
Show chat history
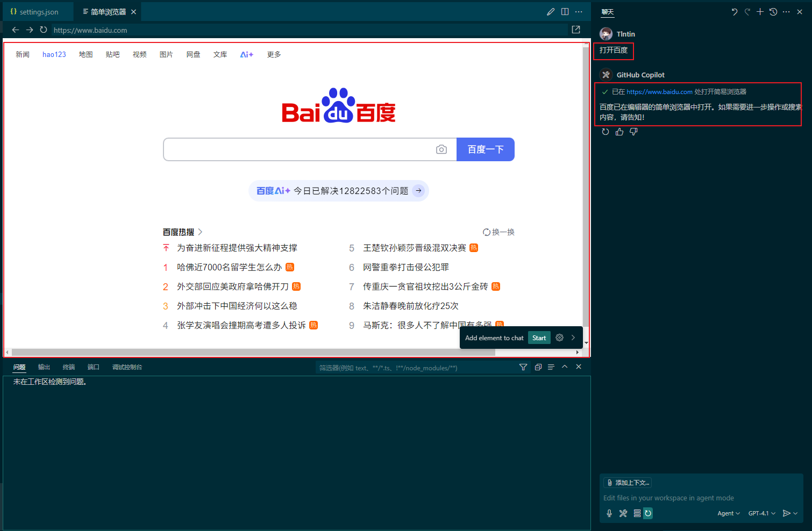[x=773, y=12]
